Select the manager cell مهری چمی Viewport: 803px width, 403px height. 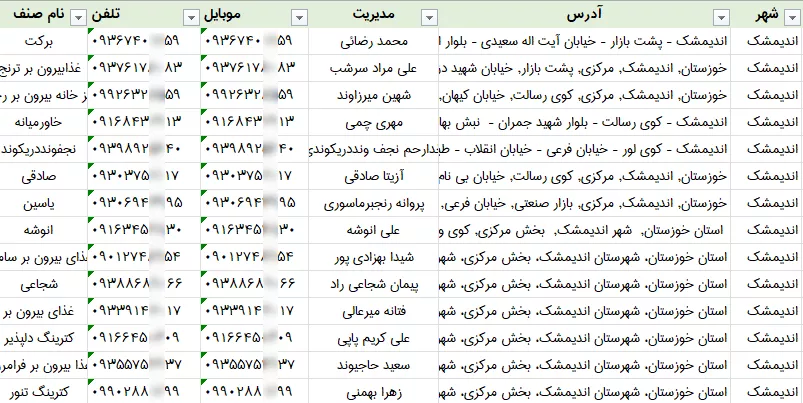point(374,122)
